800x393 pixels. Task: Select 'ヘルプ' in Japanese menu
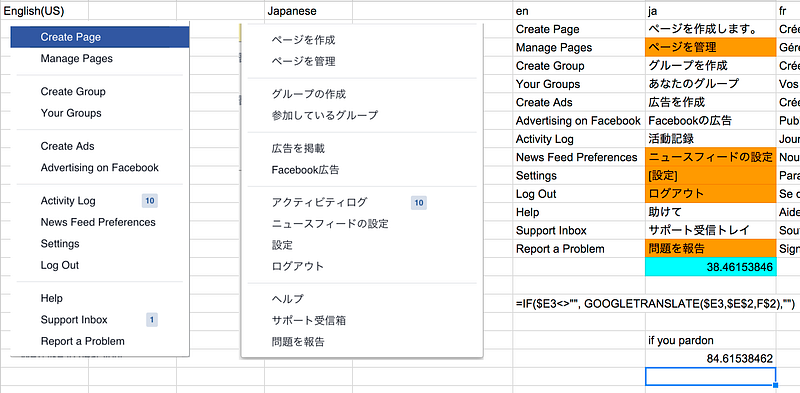click(287, 299)
